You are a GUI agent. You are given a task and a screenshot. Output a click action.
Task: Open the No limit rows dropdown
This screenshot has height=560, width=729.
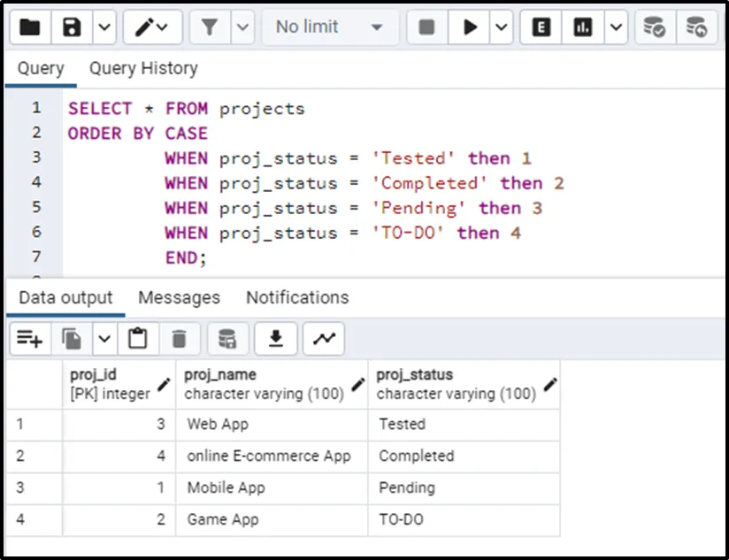click(x=328, y=27)
